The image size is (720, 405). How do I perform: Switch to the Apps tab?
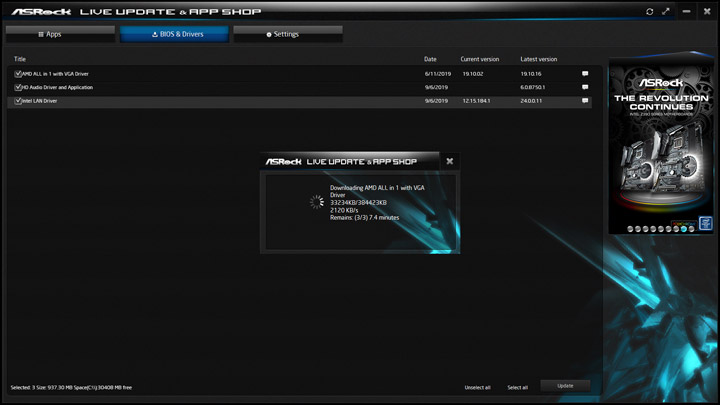(x=60, y=34)
